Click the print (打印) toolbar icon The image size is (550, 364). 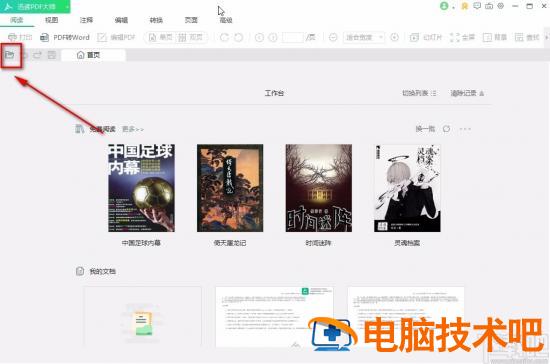pos(20,37)
